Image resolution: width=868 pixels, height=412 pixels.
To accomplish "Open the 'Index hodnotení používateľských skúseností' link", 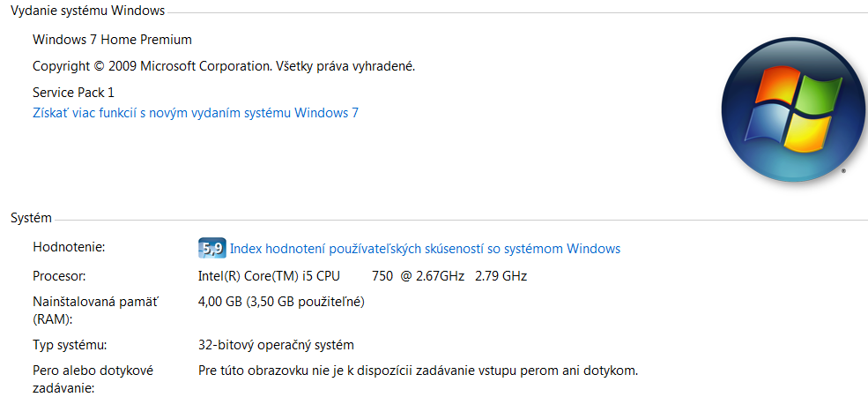I will [425, 249].
